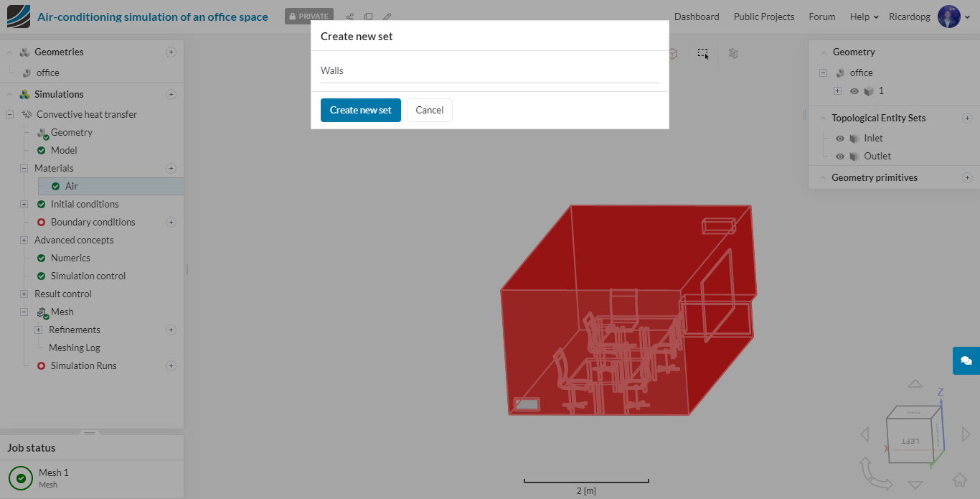Expand solid 1 in Geometry panel
The width and height of the screenshot is (980, 499).
point(837,91)
